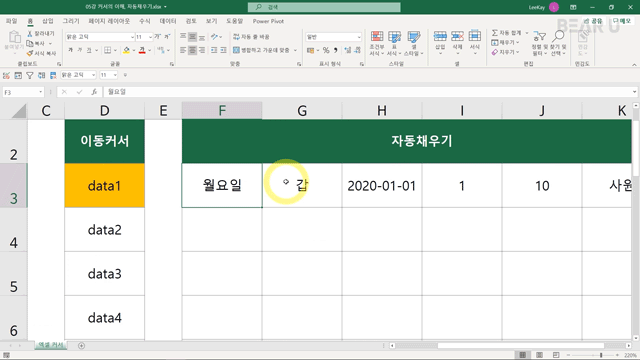Center text horizontally
Viewport: 640px width, 360px height.
[192, 50]
